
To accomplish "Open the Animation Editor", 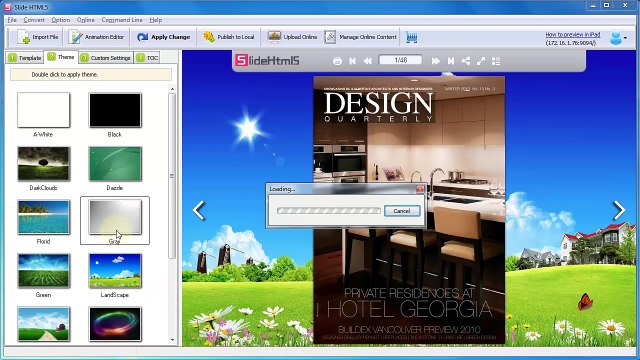I will [x=97, y=37].
